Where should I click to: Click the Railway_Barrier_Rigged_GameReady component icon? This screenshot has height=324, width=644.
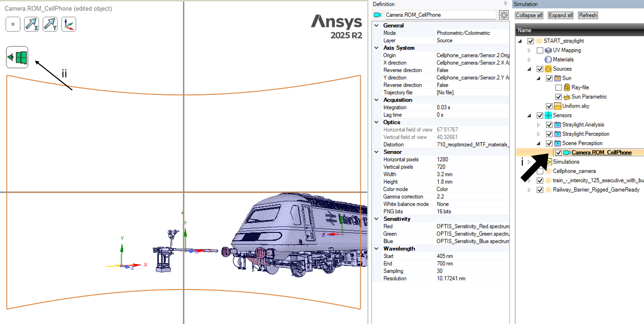(x=548, y=190)
